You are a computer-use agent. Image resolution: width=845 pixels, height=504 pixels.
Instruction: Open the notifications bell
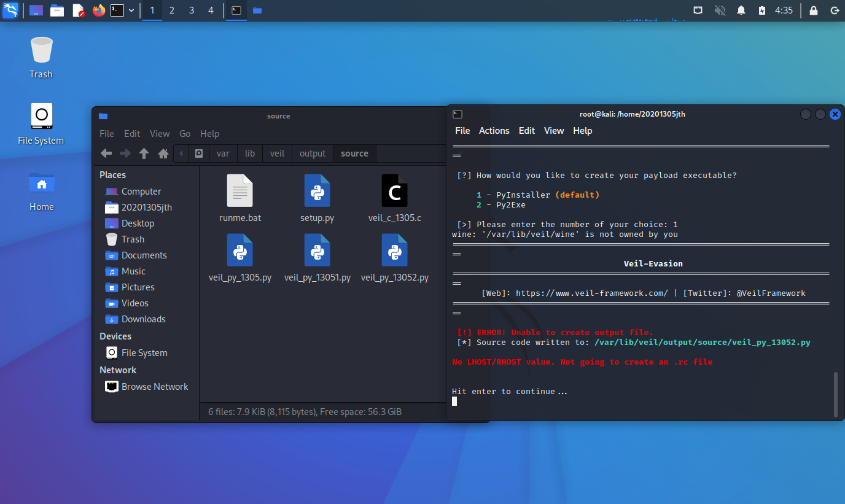(741, 10)
